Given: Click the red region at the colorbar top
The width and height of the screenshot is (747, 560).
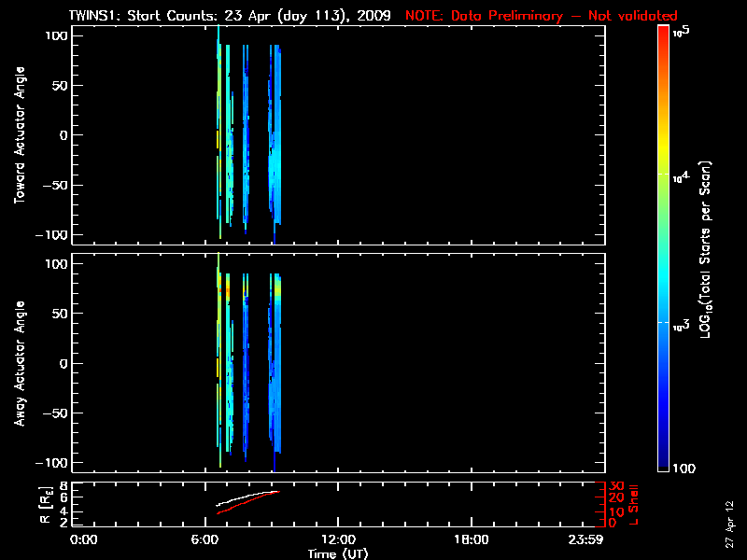Looking at the screenshot, I should [x=663, y=35].
